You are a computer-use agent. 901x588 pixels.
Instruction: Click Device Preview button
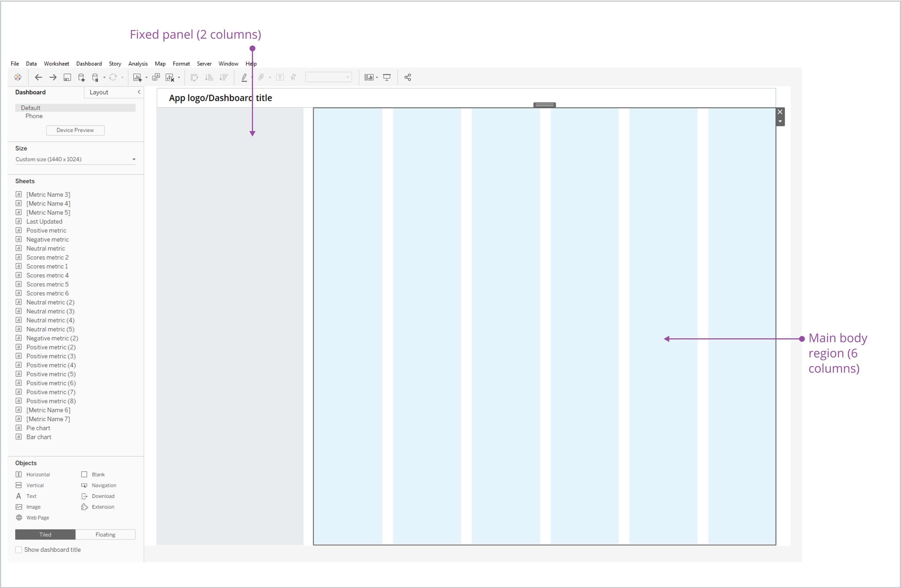click(x=74, y=130)
